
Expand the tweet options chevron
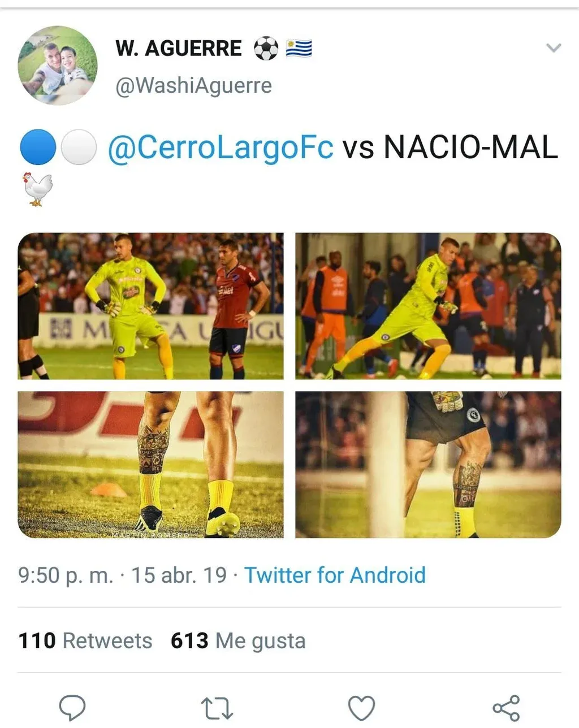pyautogui.click(x=554, y=48)
